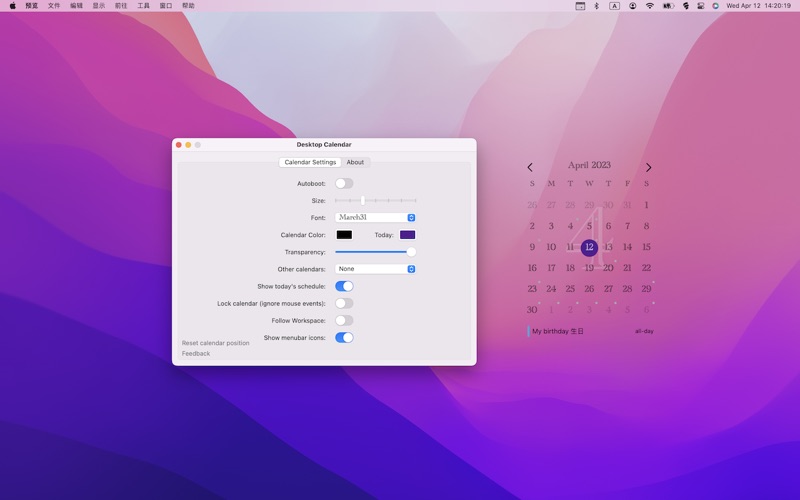Viewport: 800px width, 500px height.
Task: Select the Calendar Settings tab
Action: pyautogui.click(x=310, y=162)
